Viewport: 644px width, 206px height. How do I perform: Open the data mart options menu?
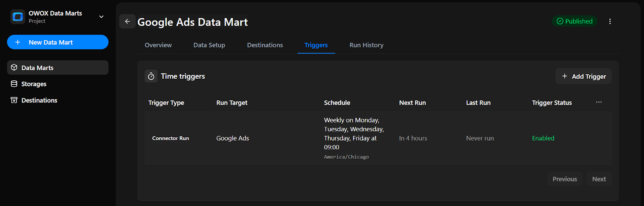tap(610, 21)
